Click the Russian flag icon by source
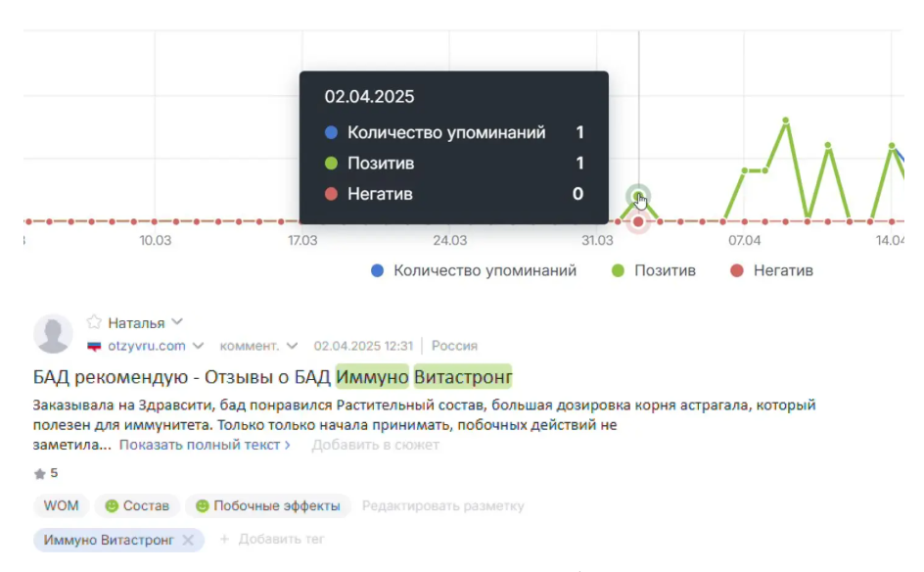This screenshot has height=572, width=924. (x=94, y=346)
